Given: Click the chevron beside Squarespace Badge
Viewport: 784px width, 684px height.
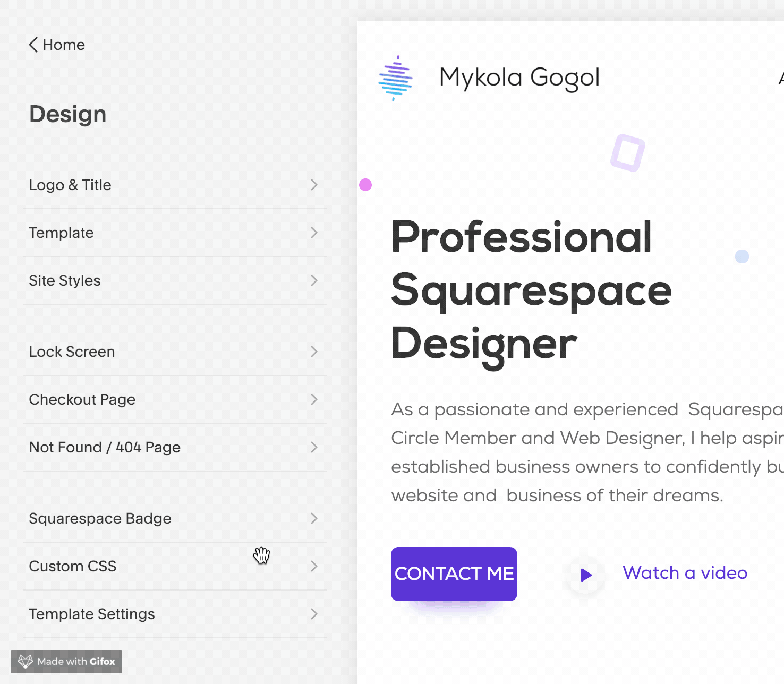Looking at the screenshot, I should coord(314,518).
